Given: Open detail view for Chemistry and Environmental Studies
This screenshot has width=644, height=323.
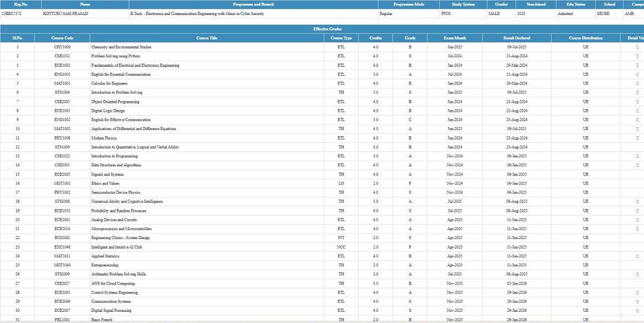Looking at the screenshot, I should (637, 47).
